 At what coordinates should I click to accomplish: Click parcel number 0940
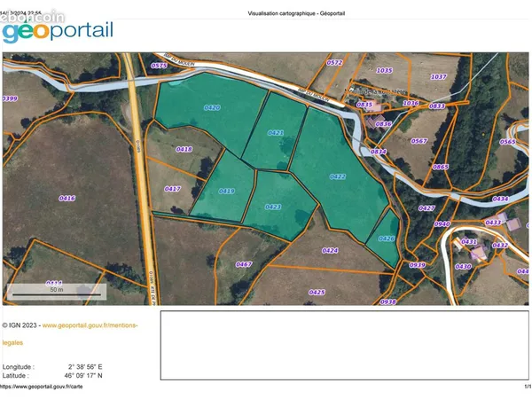point(442,224)
